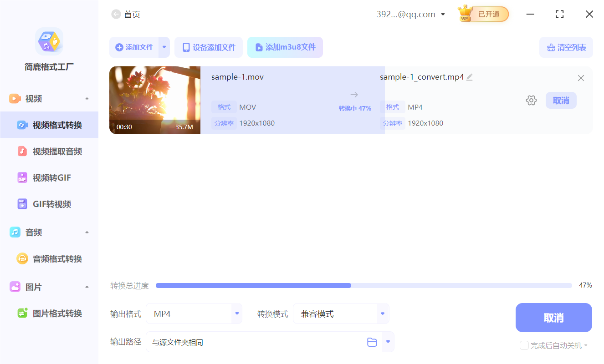Switch to 音频格式转换
Viewport: 604px width, 364px height.
tap(49, 259)
